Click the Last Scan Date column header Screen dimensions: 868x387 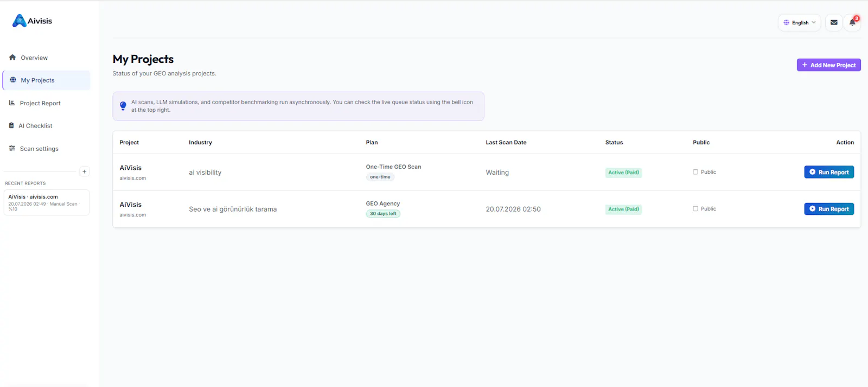[506, 142]
